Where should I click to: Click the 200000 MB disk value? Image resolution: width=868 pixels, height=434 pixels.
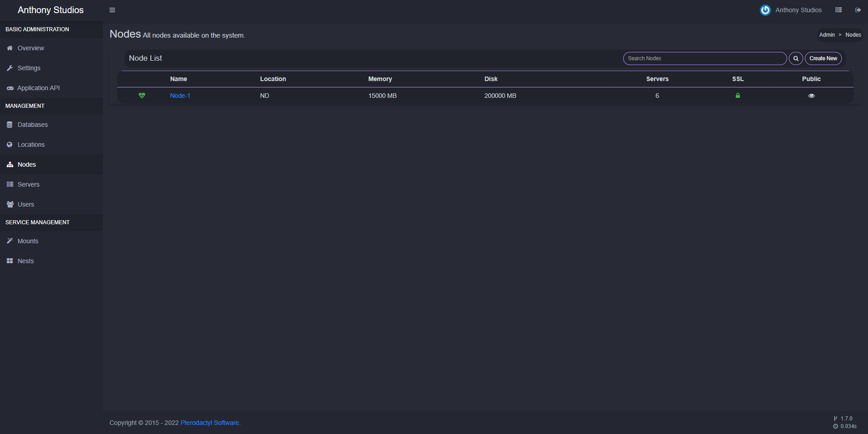coord(500,96)
